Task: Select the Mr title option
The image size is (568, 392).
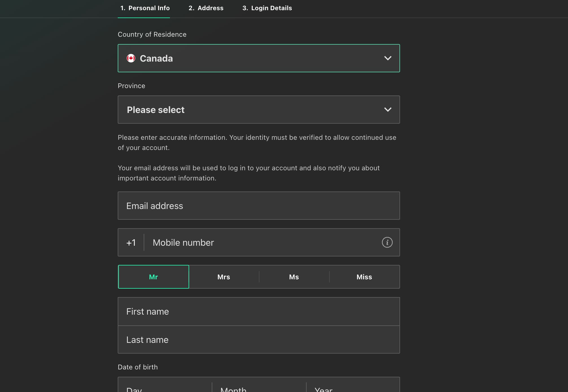Action: point(153,277)
